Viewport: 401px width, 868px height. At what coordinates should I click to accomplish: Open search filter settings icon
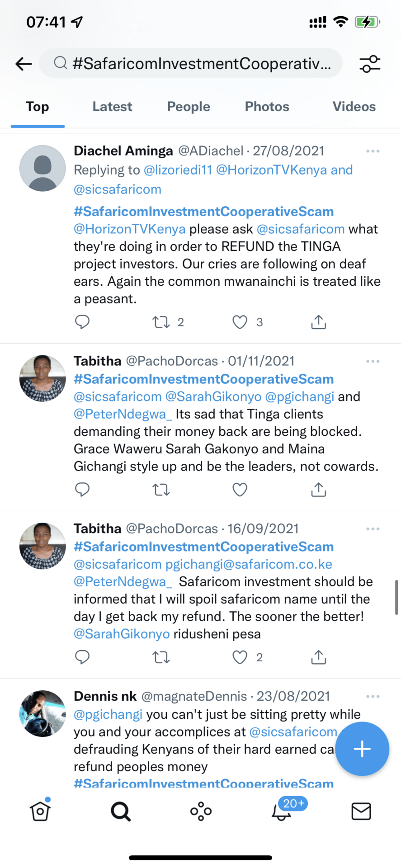370,64
